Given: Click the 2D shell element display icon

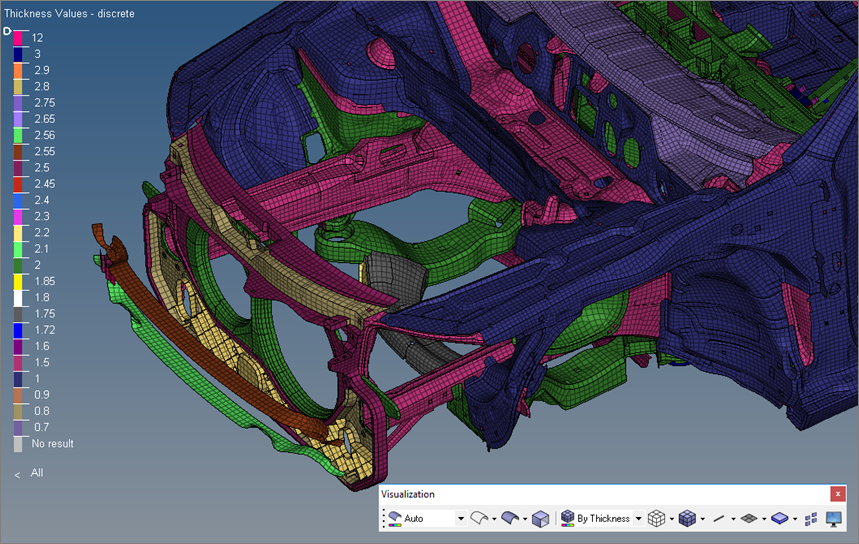Looking at the screenshot, I should pyautogui.click(x=748, y=518).
